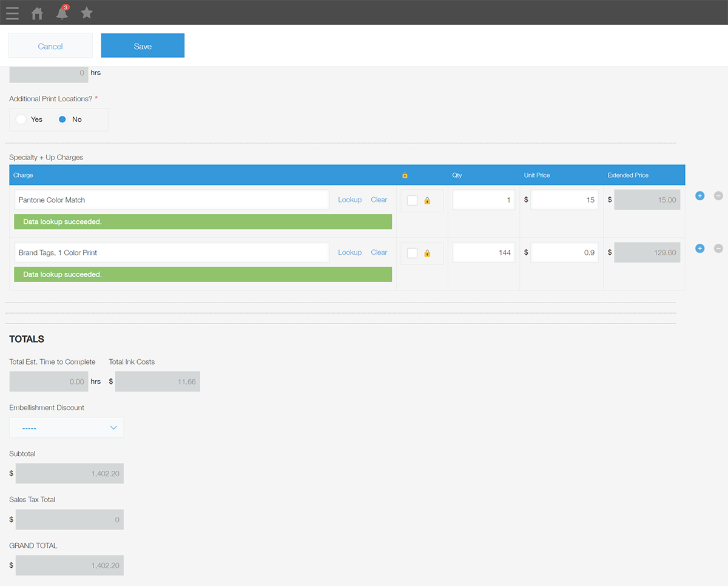Open the notifications bell

tap(62, 13)
